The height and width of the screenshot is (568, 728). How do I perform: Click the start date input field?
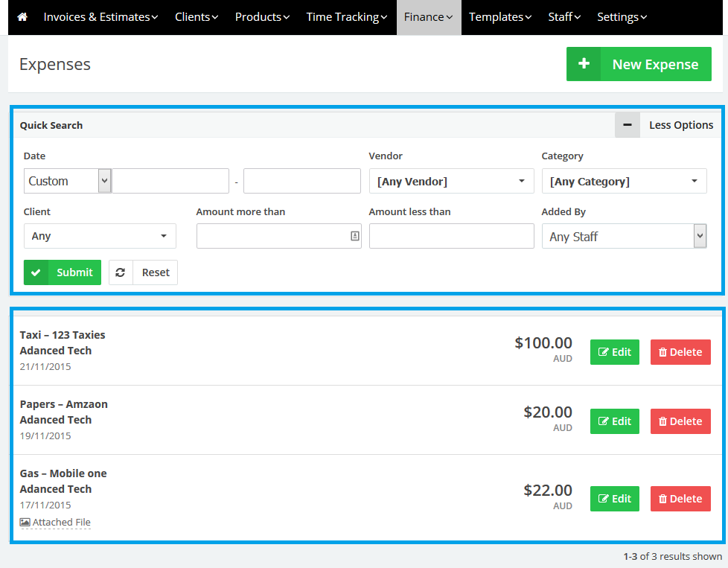coord(170,181)
